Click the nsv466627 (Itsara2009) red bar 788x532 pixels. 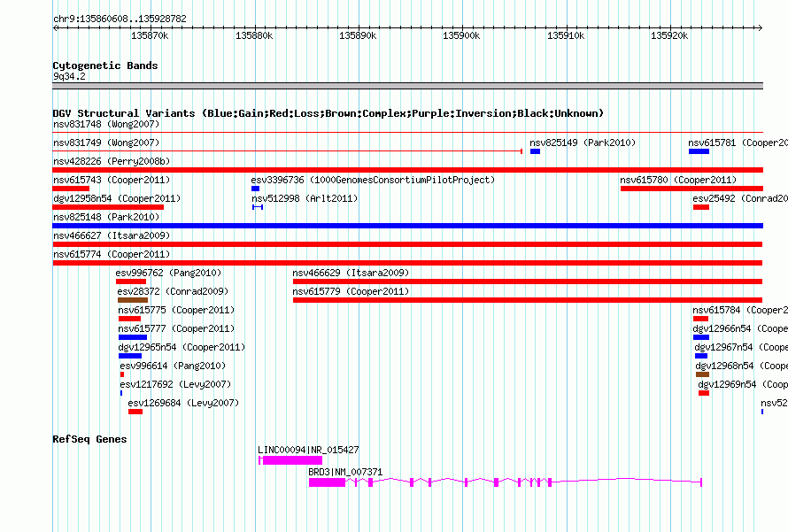[x=407, y=244]
